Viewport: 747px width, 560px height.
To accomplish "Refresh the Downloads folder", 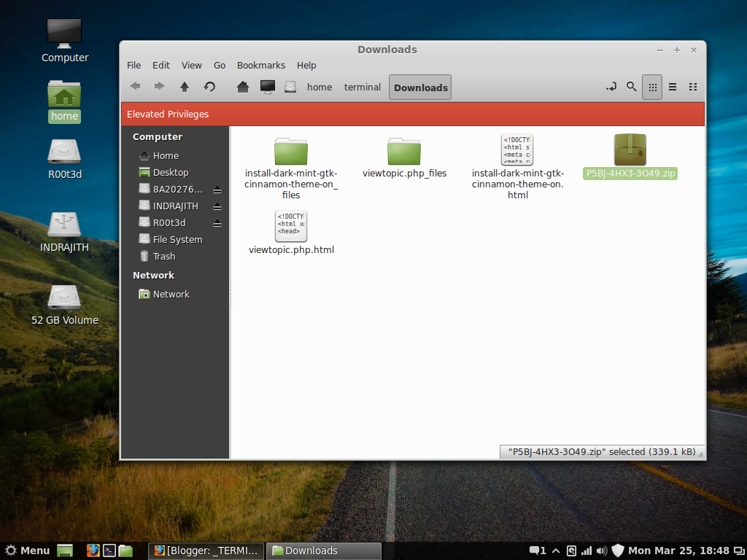I will pos(210,86).
